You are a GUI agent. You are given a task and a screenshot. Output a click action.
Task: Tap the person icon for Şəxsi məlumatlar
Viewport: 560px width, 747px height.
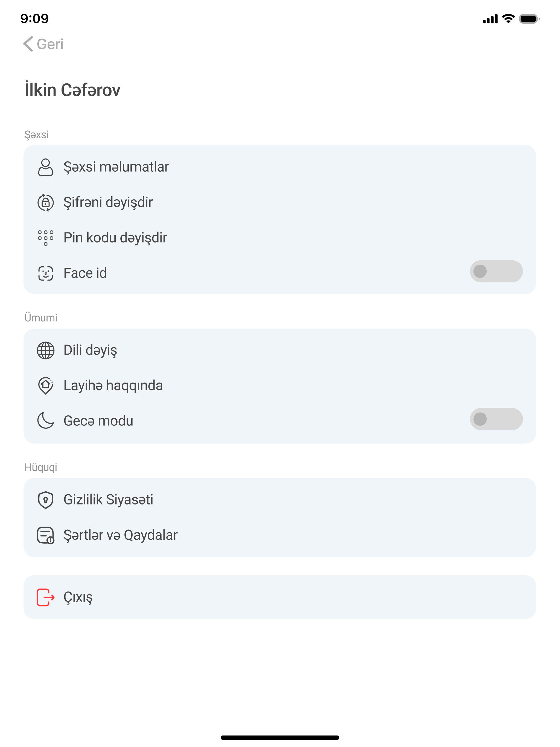[46, 167]
